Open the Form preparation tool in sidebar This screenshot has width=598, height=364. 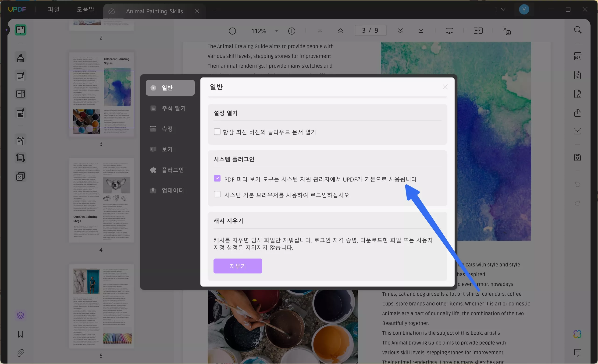(21, 94)
